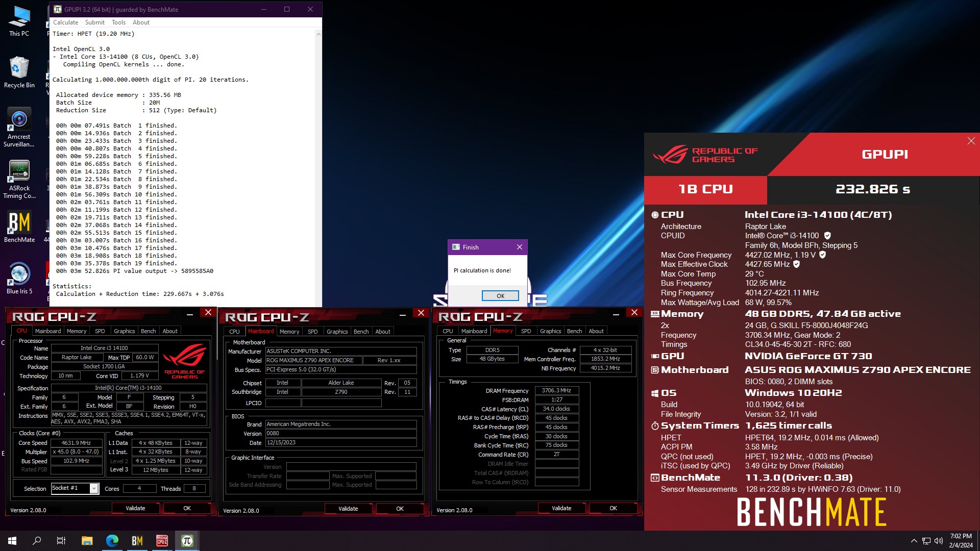Launch BenchMate desktop shortcut
The height and width of the screenshot is (551, 980).
pyautogui.click(x=19, y=227)
